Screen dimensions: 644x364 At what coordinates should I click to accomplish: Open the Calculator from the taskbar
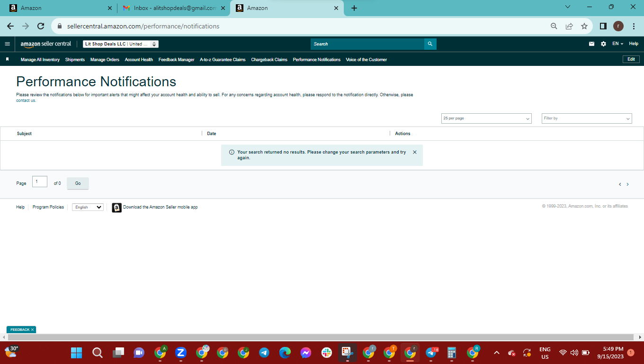pos(452,353)
